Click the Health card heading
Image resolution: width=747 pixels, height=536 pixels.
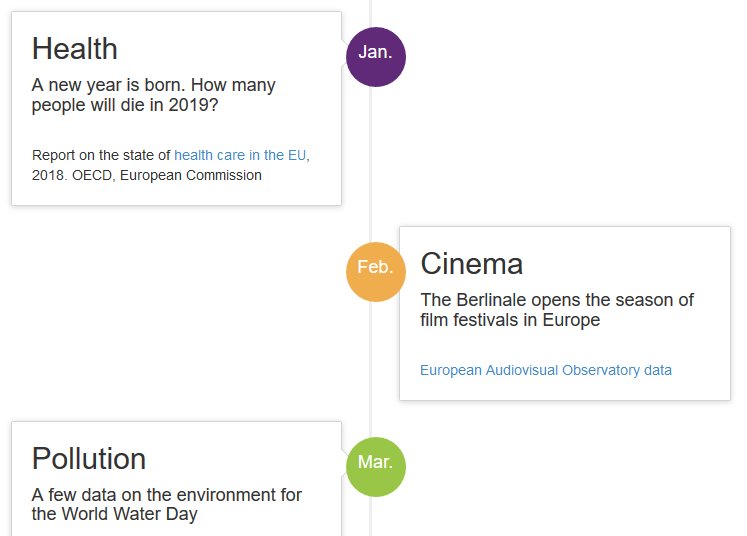(x=75, y=49)
